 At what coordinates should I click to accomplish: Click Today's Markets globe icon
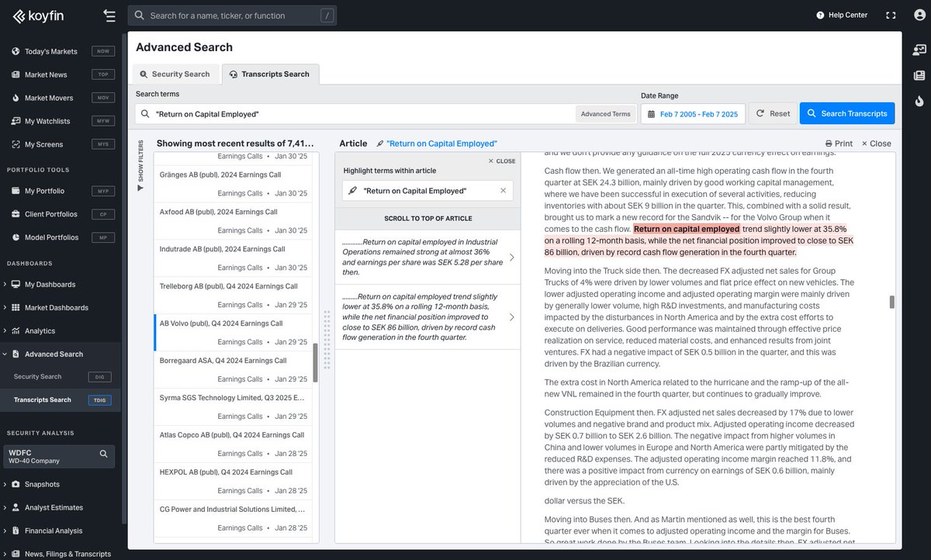pyautogui.click(x=16, y=51)
